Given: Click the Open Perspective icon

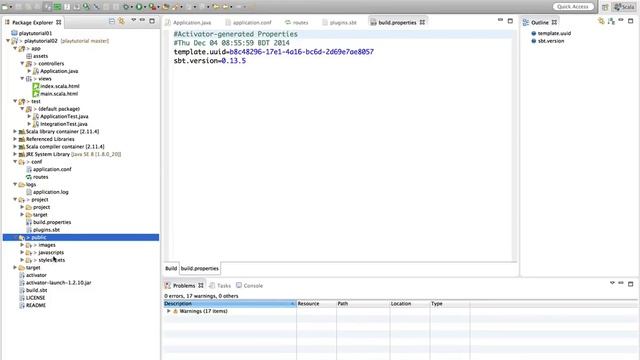Looking at the screenshot, I should pos(605,7).
